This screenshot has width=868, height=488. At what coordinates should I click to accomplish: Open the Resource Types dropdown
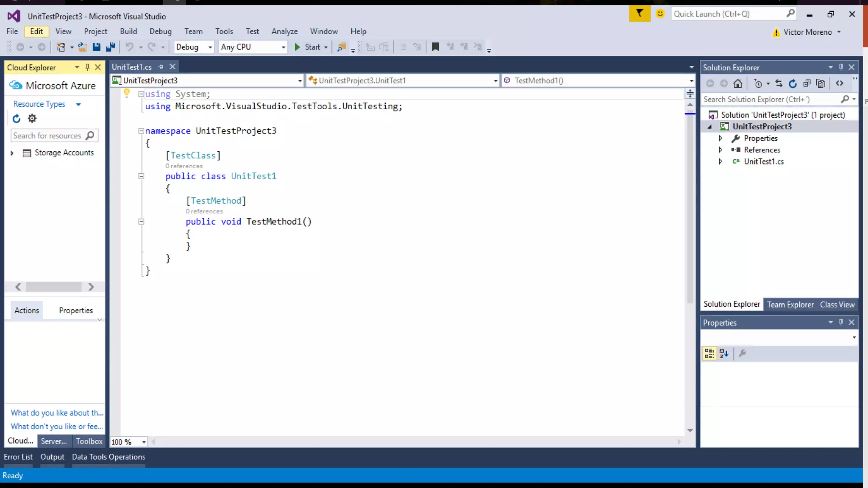point(47,104)
